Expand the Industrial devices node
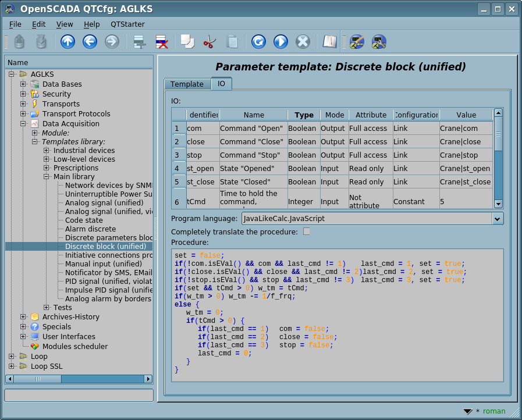The width and height of the screenshot is (522, 420). pyautogui.click(x=47, y=151)
